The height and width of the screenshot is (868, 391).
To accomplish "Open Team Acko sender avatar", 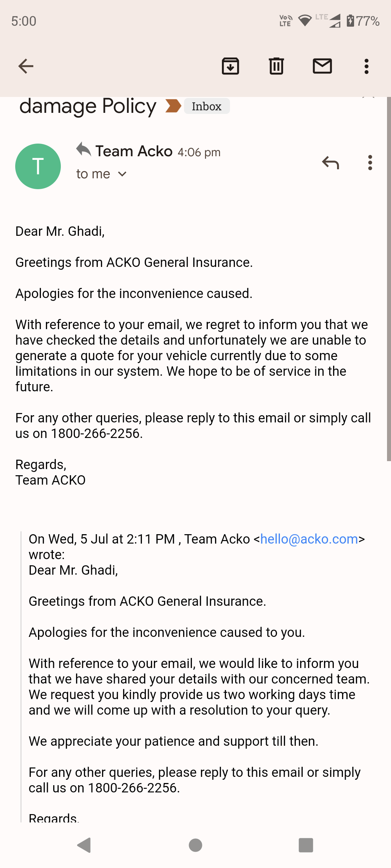I will tap(38, 166).
